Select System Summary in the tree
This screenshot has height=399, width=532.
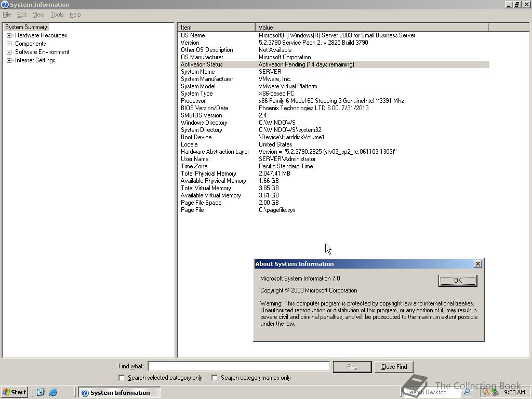[x=26, y=27]
